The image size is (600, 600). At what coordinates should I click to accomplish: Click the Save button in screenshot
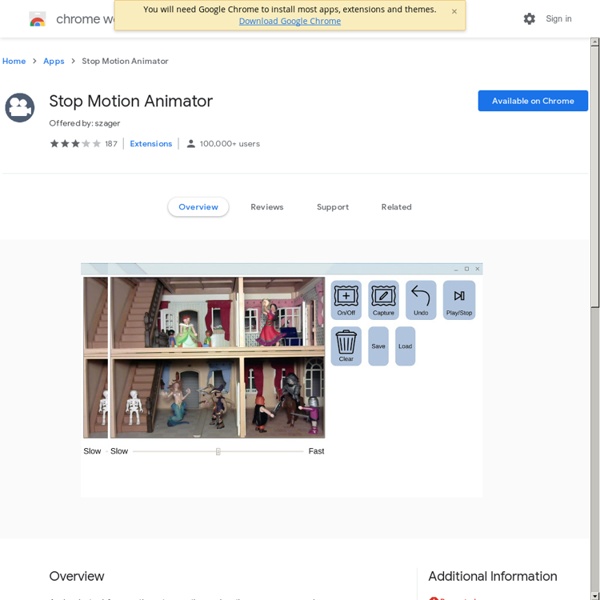378,346
